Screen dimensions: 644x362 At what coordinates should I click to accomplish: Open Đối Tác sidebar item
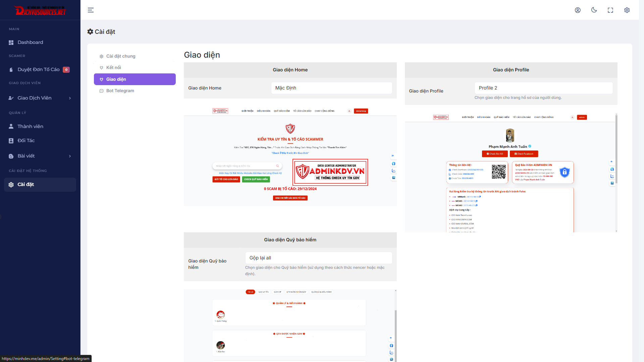click(x=26, y=140)
